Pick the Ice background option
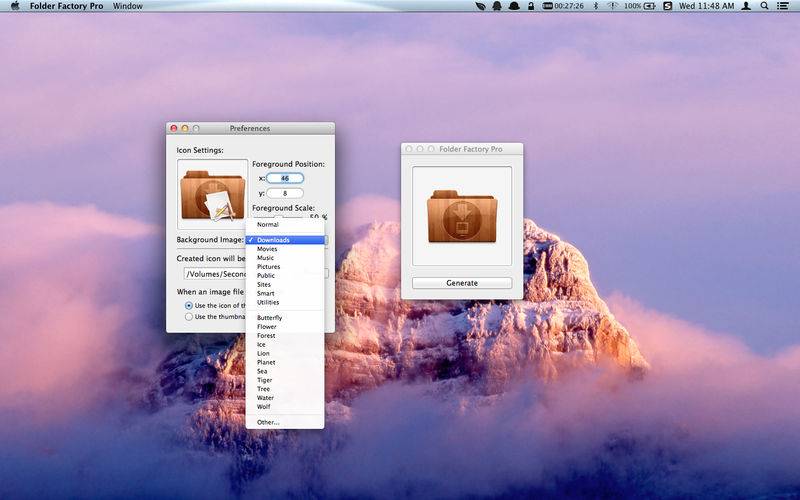This screenshot has width=800, height=500. pos(285,344)
